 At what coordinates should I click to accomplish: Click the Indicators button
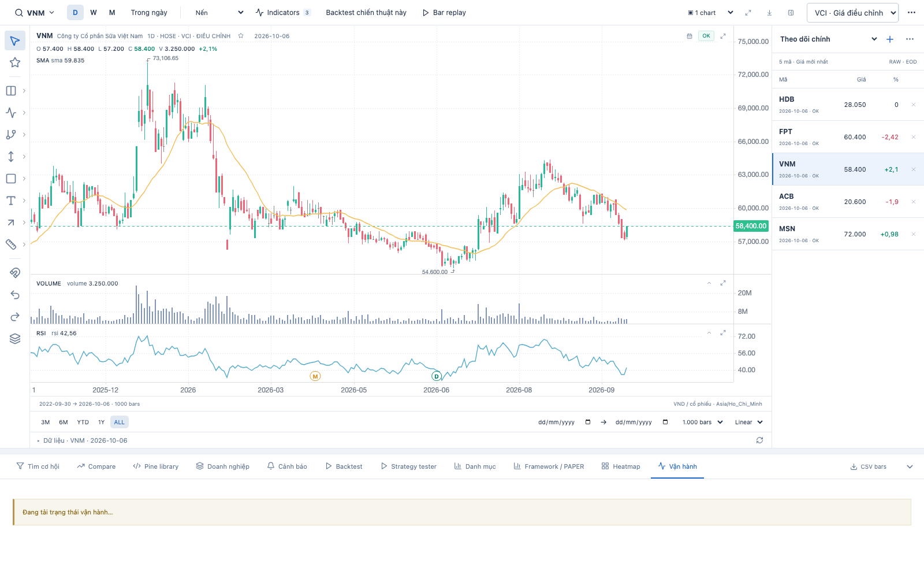click(283, 13)
